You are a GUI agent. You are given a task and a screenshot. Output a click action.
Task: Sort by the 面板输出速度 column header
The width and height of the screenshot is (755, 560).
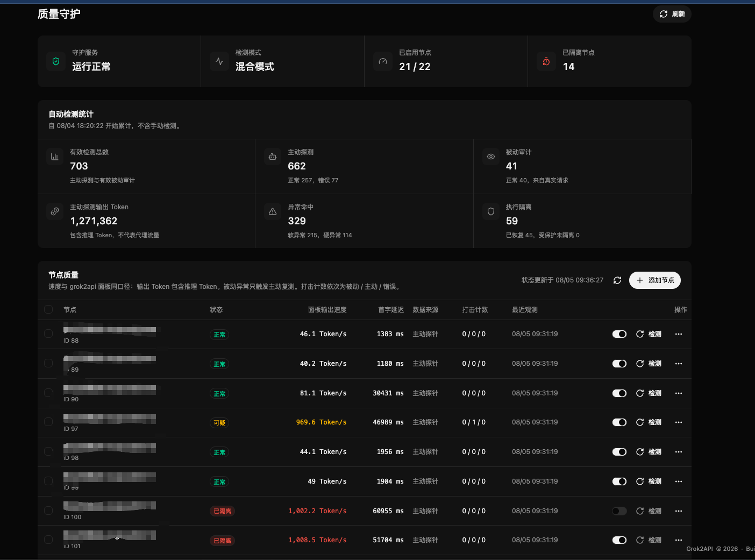(327, 310)
